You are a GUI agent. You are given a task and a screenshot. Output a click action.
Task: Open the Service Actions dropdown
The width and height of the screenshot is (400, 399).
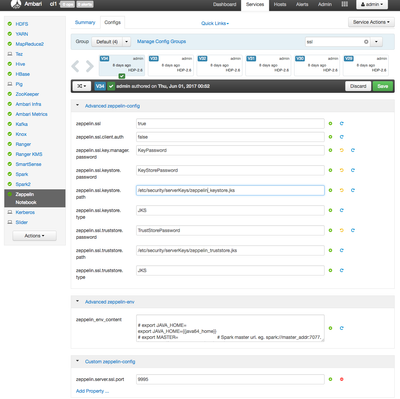click(x=371, y=22)
